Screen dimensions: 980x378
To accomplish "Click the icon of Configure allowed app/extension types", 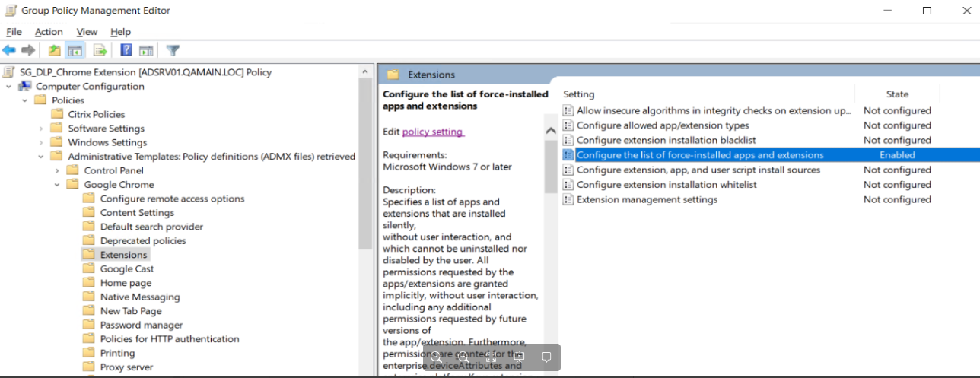I will (568, 125).
